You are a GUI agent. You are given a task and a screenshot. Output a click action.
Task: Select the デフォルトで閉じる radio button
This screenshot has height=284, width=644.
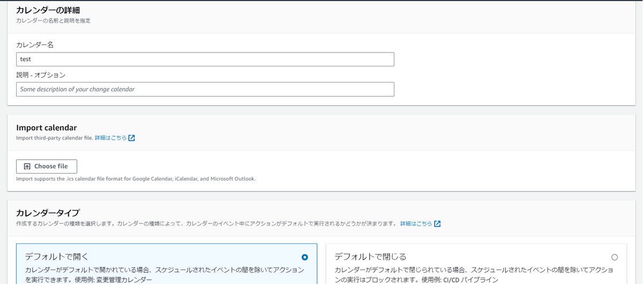614,257
